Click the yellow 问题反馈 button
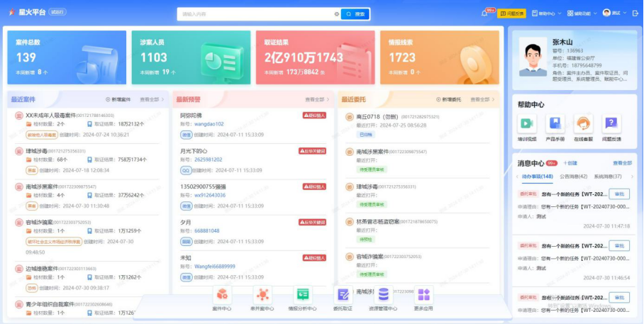The height and width of the screenshot is (324, 644). (x=511, y=13)
